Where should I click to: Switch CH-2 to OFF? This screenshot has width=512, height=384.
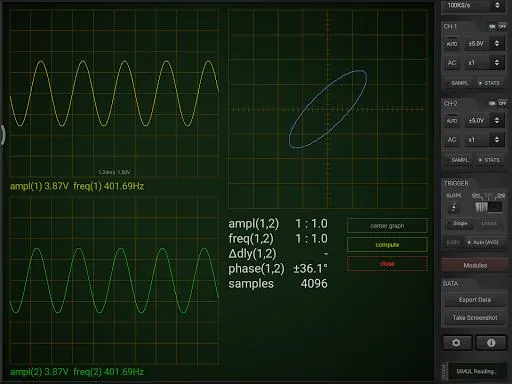click(x=502, y=103)
